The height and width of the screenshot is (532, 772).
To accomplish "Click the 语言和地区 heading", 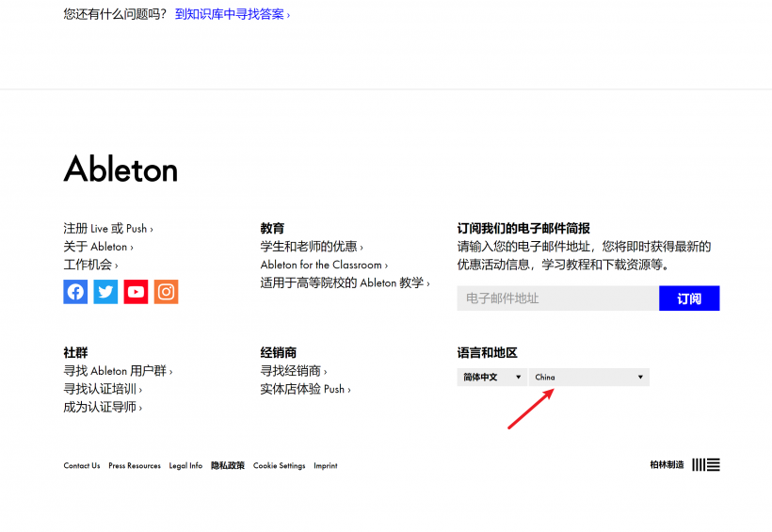I will 488,352.
